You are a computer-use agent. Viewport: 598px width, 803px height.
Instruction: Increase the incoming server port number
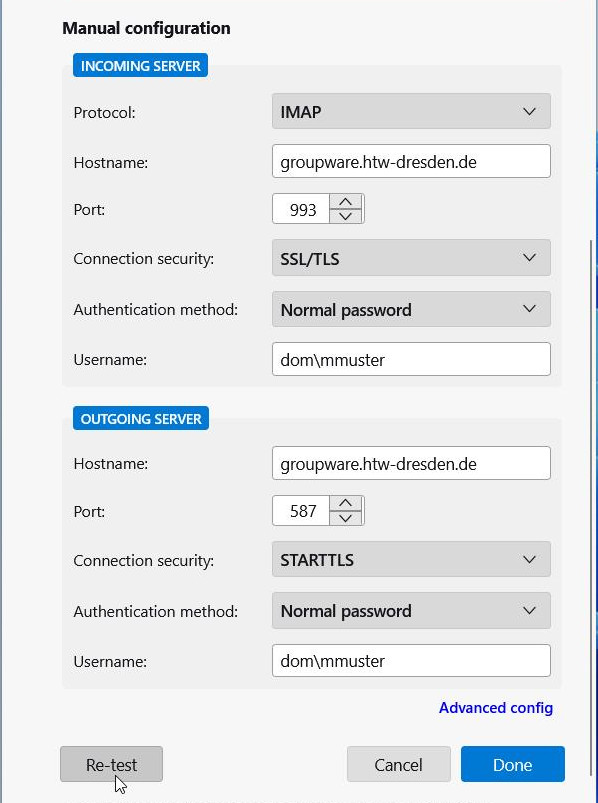point(346,202)
